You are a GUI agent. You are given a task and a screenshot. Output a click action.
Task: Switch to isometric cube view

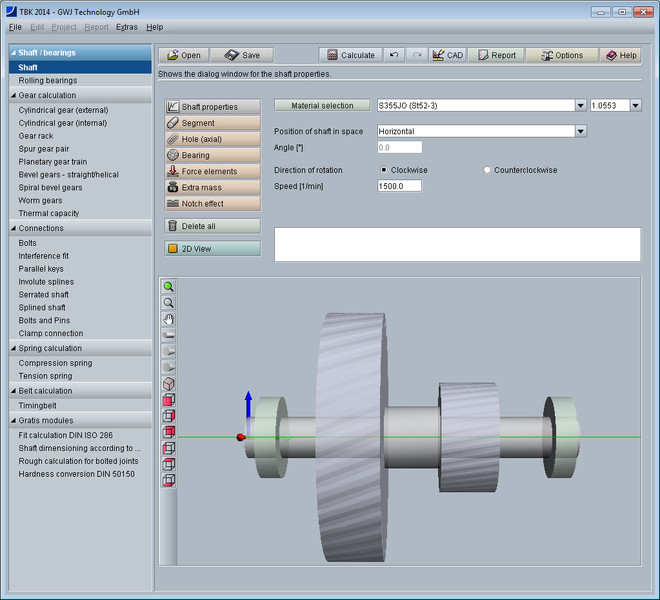tap(169, 383)
